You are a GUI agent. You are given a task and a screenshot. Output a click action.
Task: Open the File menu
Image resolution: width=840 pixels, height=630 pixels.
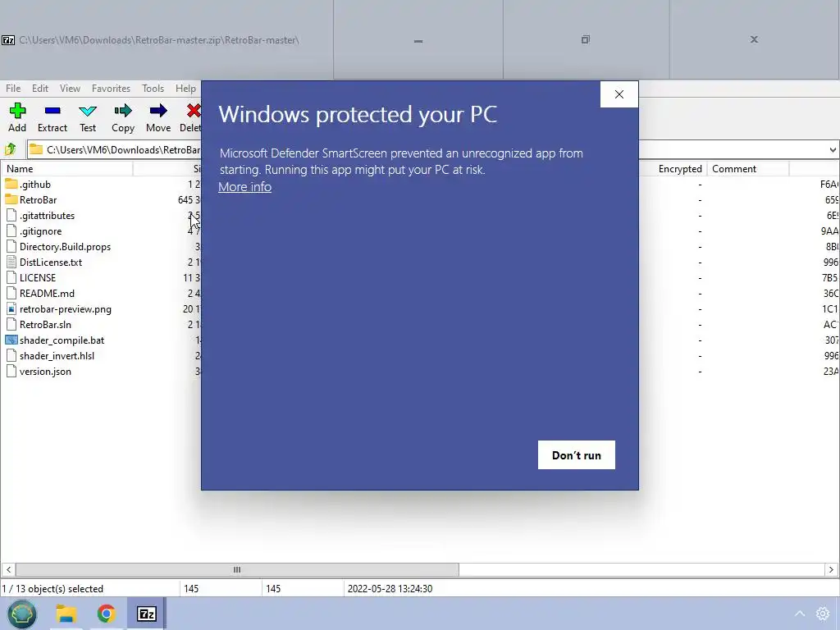(13, 89)
